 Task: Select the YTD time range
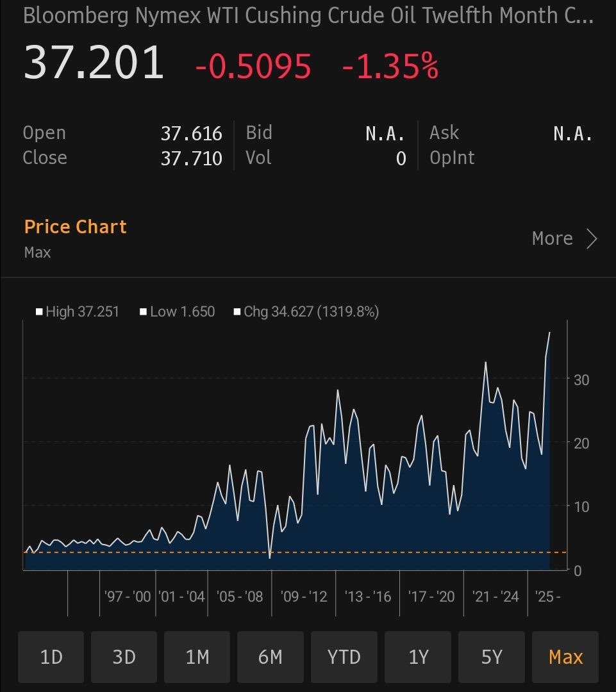click(344, 657)
